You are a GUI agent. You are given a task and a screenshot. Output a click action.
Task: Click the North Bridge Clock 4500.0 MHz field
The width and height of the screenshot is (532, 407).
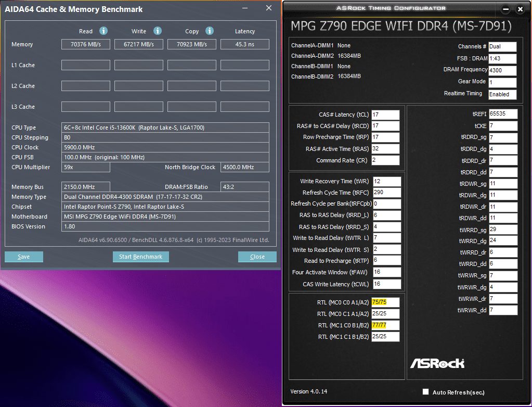click(x=244, y=167)
